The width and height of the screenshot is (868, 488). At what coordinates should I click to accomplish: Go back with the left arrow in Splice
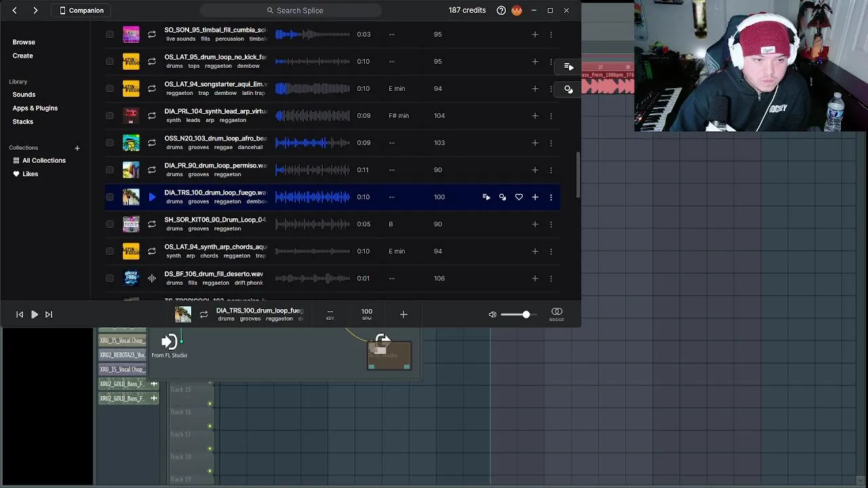pyautogui.click(x=14, y=10)
